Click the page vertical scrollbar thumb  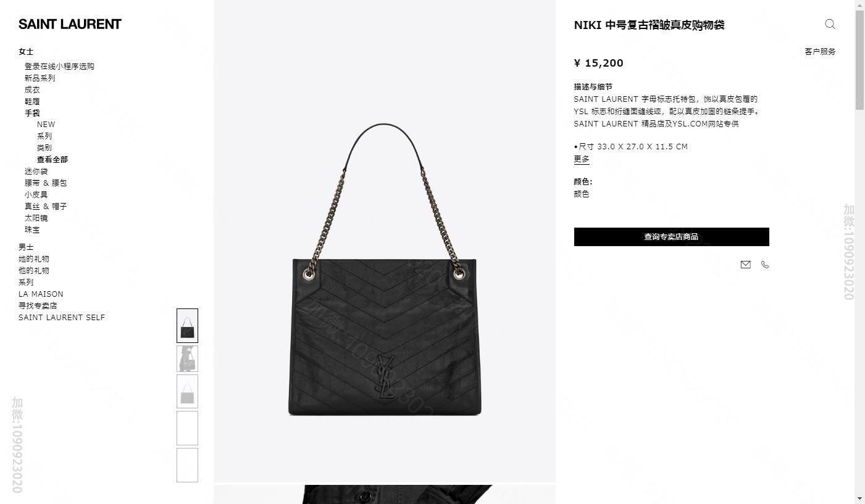pyautogui.click(x=859, y=60)
